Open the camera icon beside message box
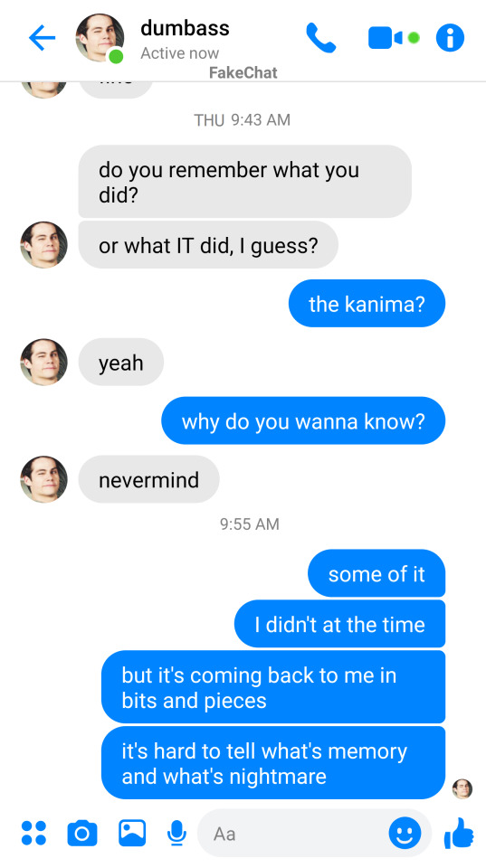 [x=82, y=833]
